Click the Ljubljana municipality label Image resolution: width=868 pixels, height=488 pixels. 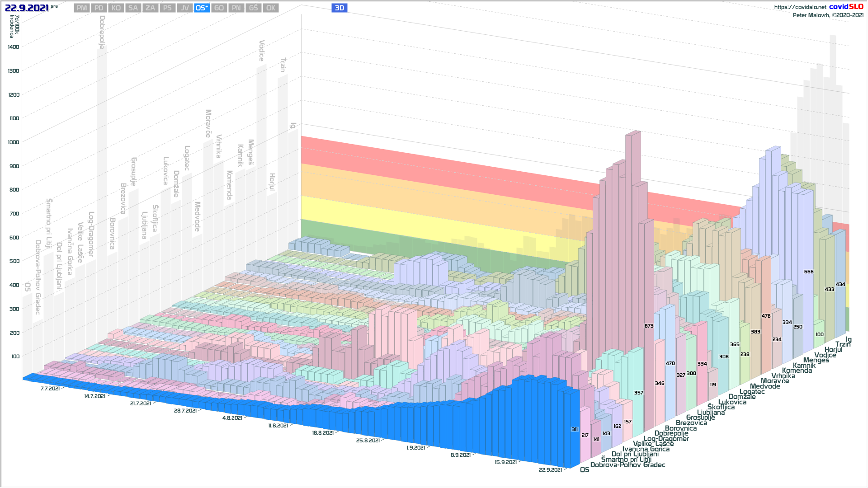[x=711, y=413]
